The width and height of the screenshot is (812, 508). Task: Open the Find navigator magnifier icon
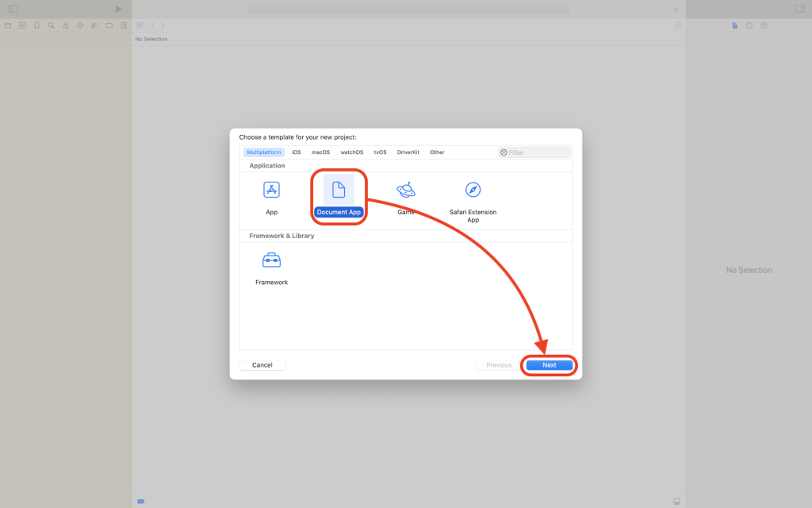point(51,25)
